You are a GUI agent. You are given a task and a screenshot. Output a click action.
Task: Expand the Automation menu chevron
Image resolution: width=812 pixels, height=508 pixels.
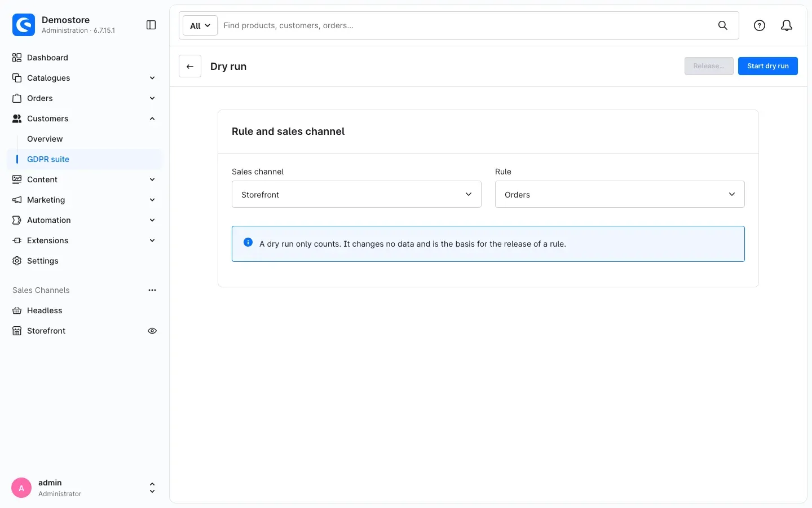pos(152,220)
